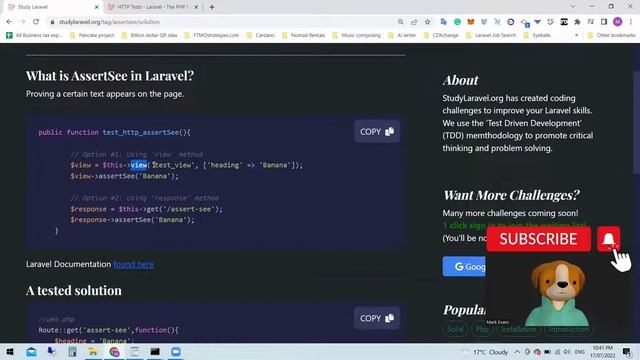Select the Solid popular tag

click(455, 329)
